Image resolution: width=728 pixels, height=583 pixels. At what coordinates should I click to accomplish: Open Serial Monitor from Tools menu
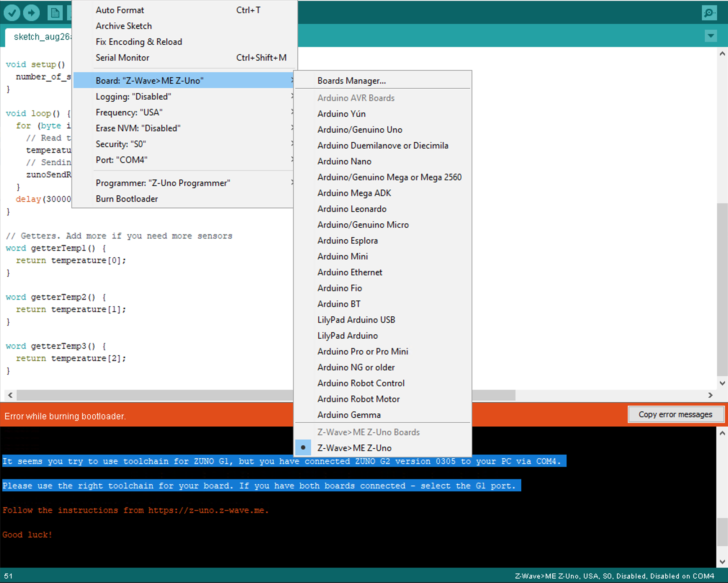pos(185,58)
